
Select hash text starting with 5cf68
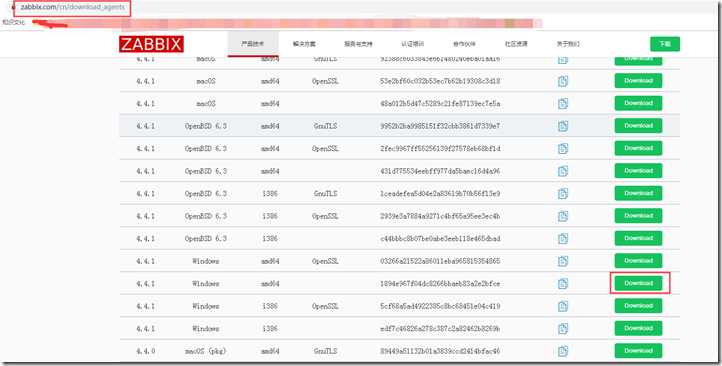440,306
